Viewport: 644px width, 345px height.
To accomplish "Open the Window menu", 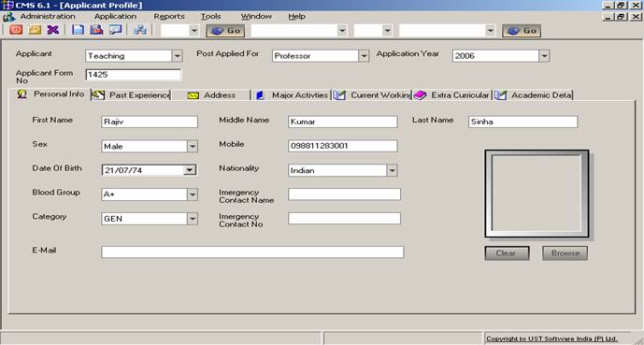I will tap(256, 17).
